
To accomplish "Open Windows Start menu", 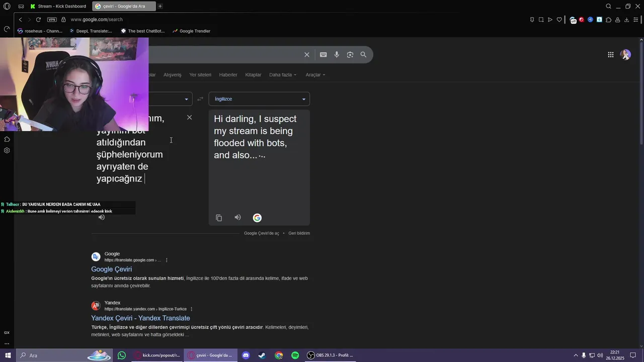I will click(7, 355).
